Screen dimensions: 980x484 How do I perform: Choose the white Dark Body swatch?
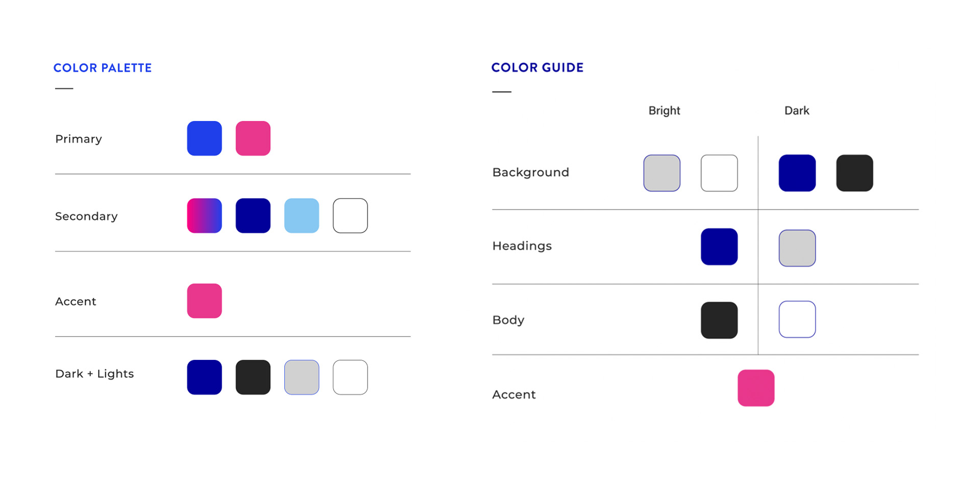[x=797, y=320]
